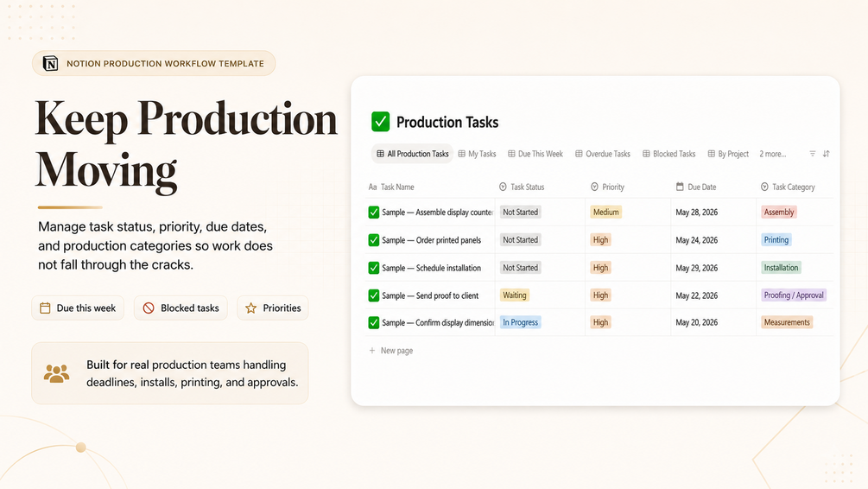Click the Task Category column select icon

[x=764, y=187]
